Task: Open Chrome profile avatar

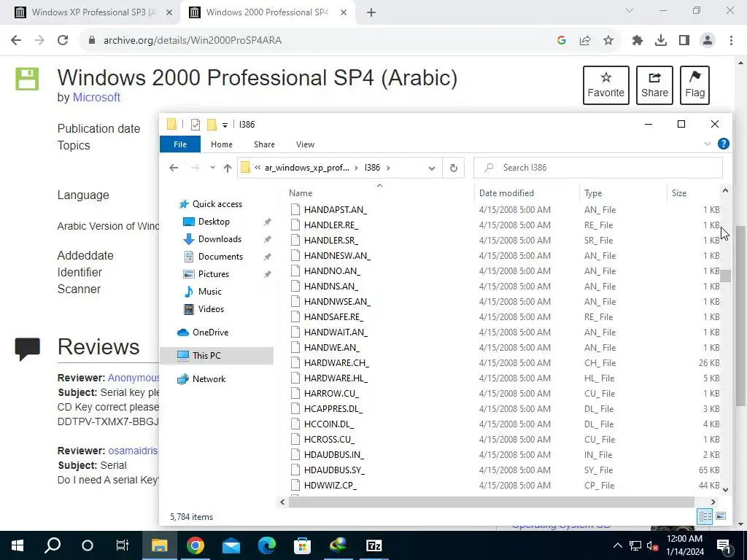Action: (x=708, y=41)
